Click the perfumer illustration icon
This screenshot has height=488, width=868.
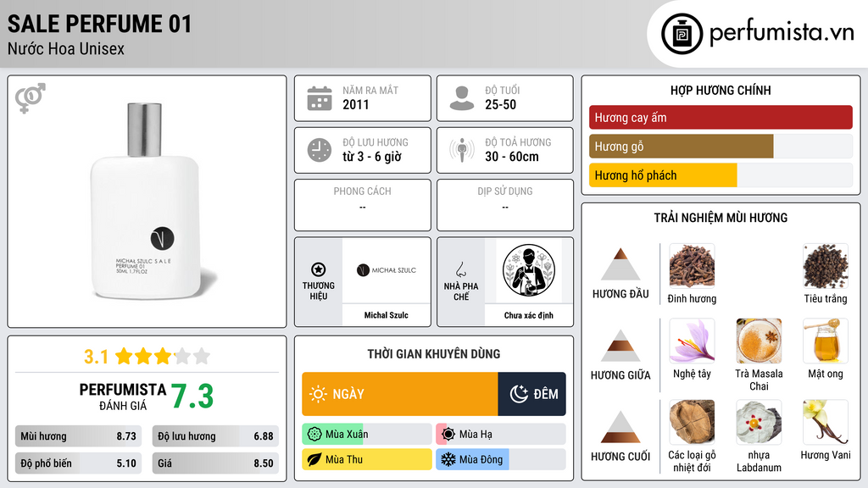529,270
